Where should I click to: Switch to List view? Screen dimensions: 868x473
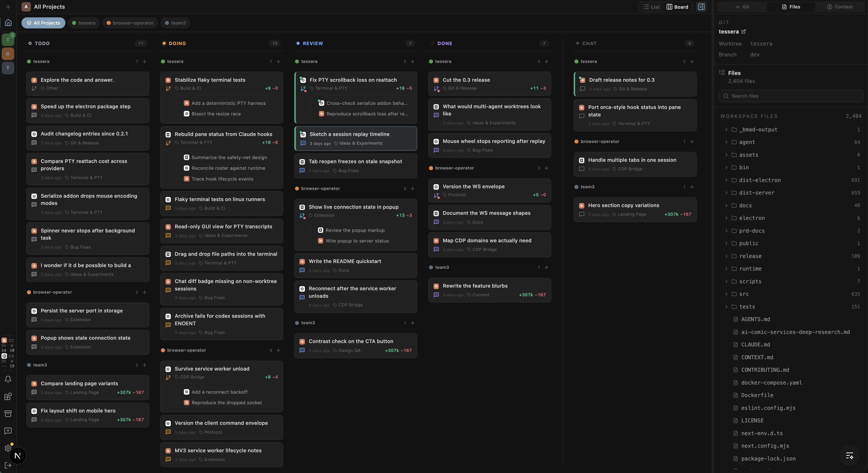click(651, 7)
